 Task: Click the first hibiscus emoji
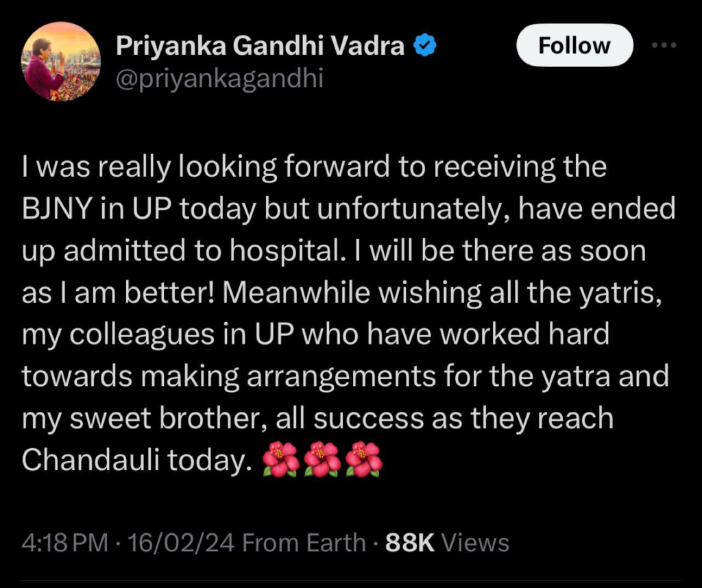[x=280, y=459]
